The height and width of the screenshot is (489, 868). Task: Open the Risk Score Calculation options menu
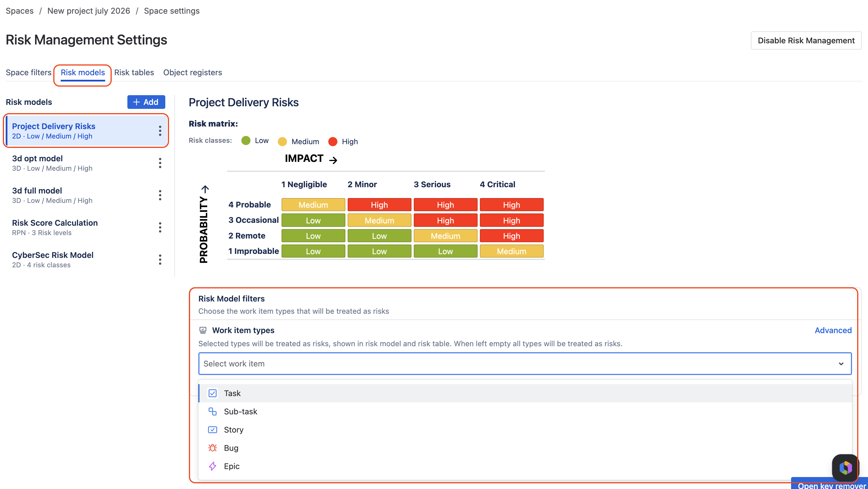[160, 227]
